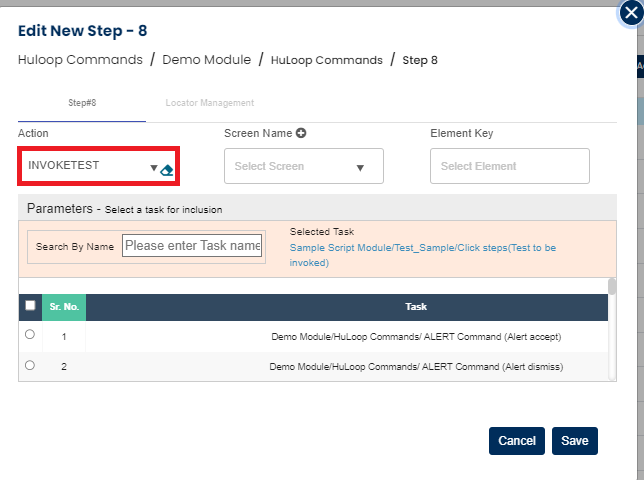
Task: Select the Alert accept task radio button
Action: pos(29,334)
